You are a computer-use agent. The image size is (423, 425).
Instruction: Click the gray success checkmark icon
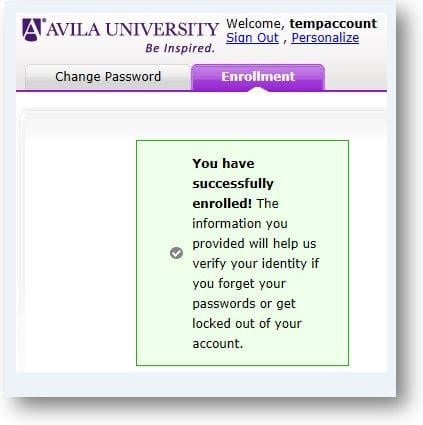(x=176, y=253)
